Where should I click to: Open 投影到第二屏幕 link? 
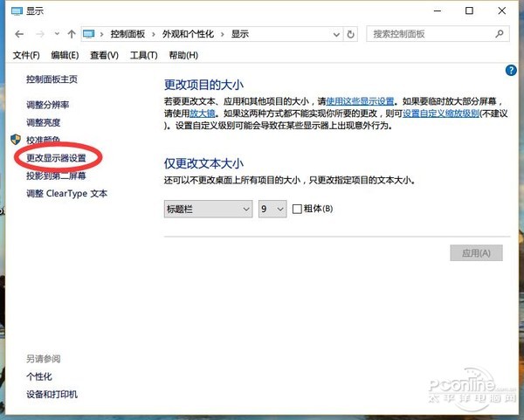click(56, 176)
